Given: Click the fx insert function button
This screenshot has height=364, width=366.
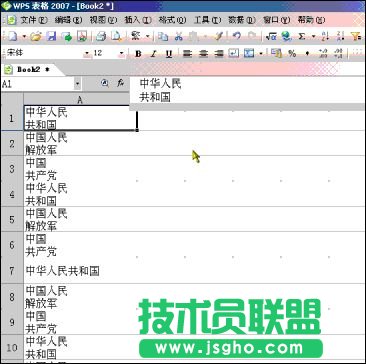Looking at the screenshot, I should (121, 84).
